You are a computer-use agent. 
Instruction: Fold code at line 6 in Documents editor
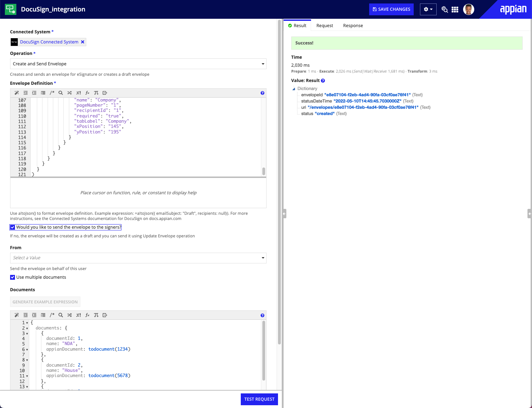tap(27, 350)
